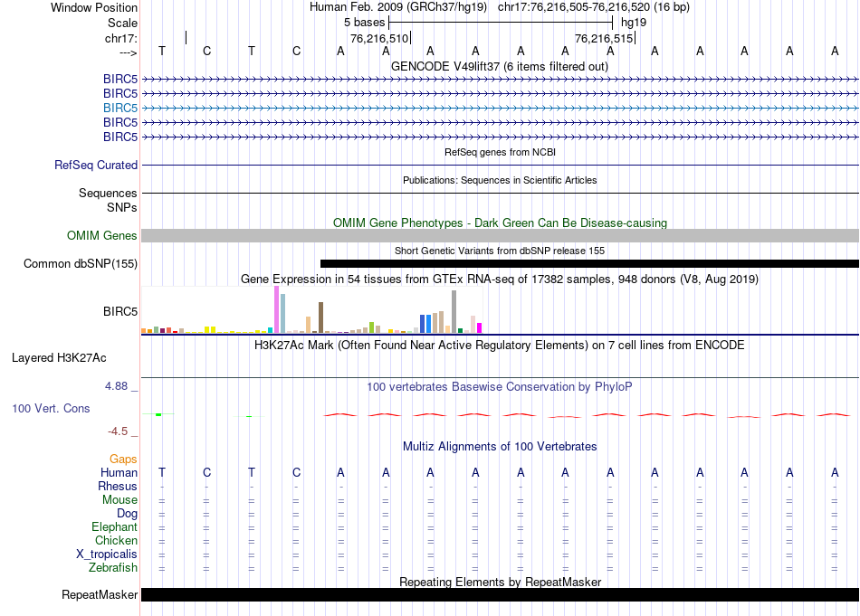860x616 pixels.
Task: Click the Gaps label
Action: click(x=123, y=459)
